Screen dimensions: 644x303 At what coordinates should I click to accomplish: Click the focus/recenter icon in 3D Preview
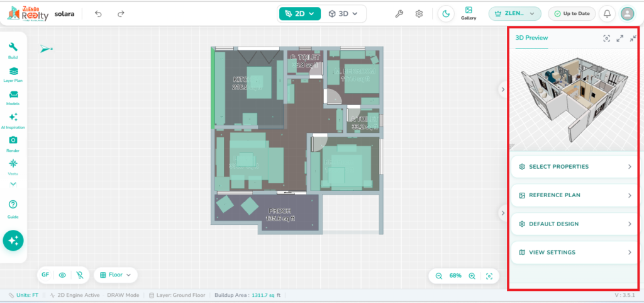(x=607, y=38)
